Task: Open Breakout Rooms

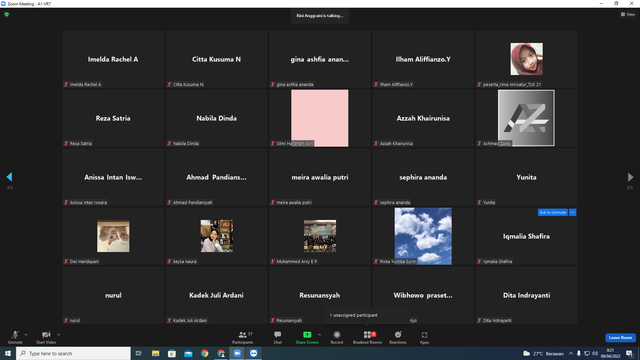Action: click(367, 337)
